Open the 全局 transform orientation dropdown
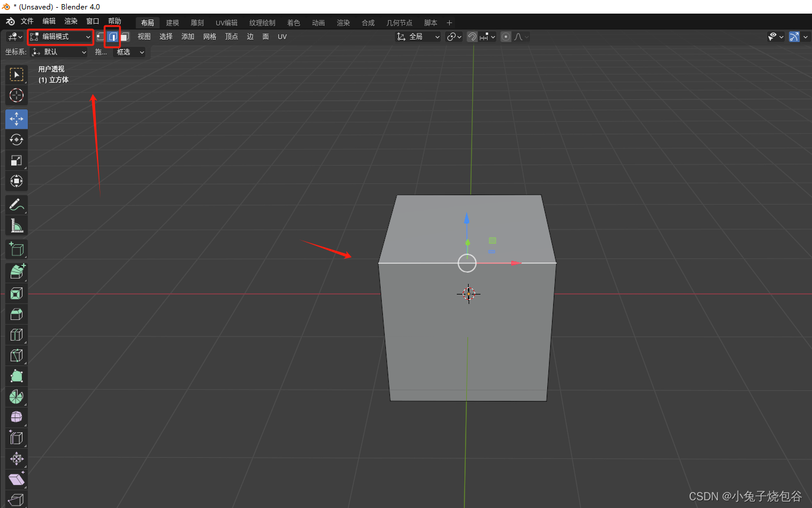This screenshot has height=508, width=812. (x=418, y=37)
